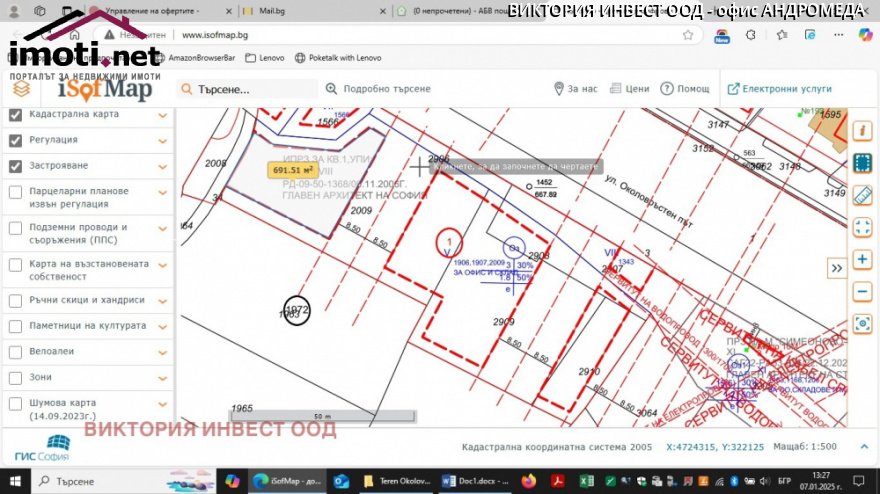Expand Шумова карта layer options
Screen dimensions: 880x494
tap(163, 404)
